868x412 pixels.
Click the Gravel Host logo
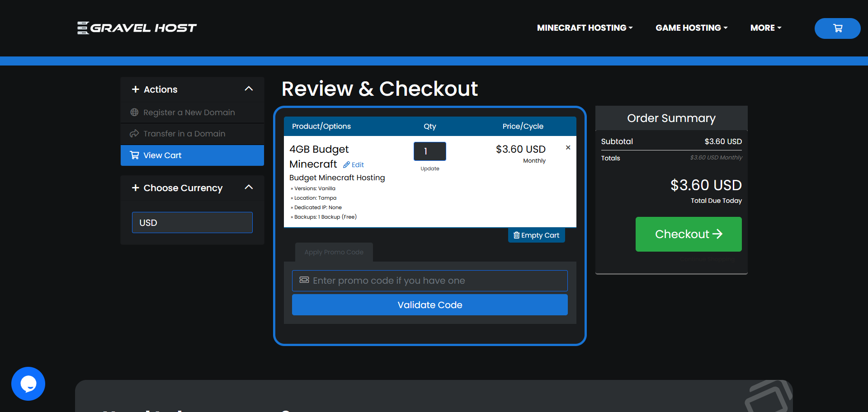(x=137, y=28)
